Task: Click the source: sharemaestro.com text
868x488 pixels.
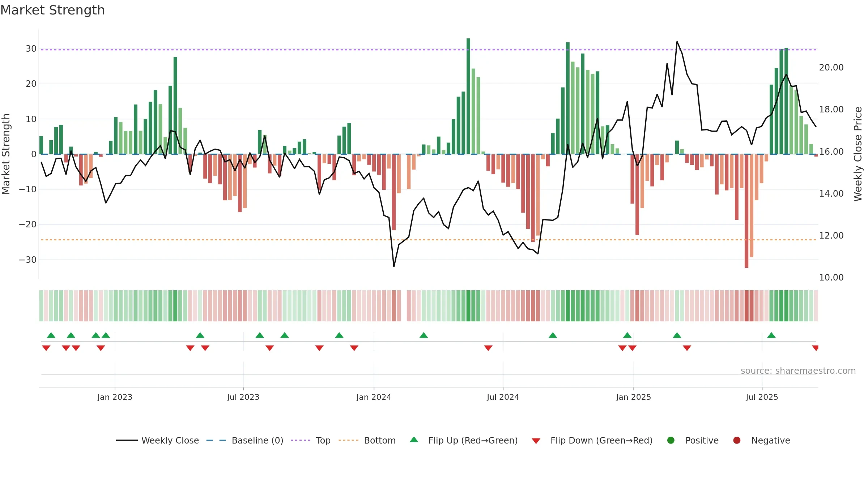Action: tap(798, 371)
